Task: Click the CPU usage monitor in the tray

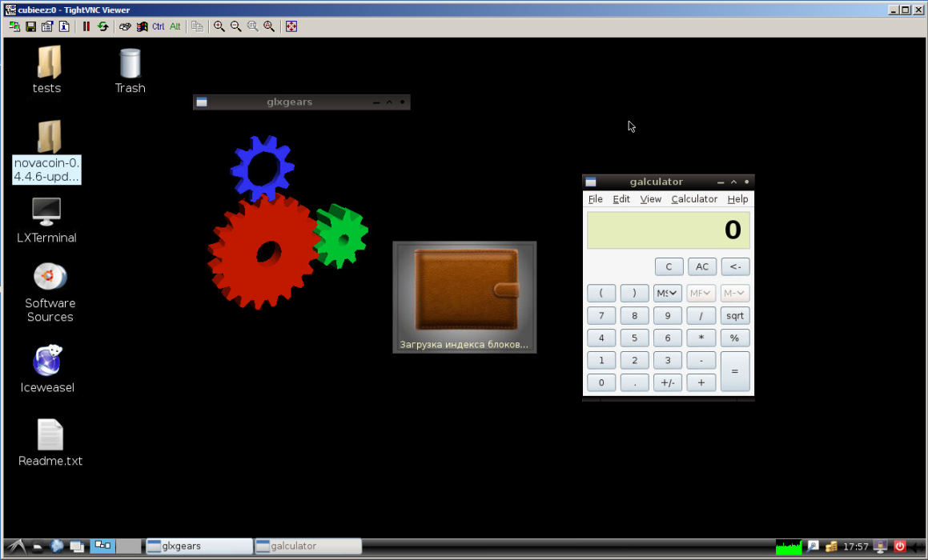Action: click(x=789, y=546)
